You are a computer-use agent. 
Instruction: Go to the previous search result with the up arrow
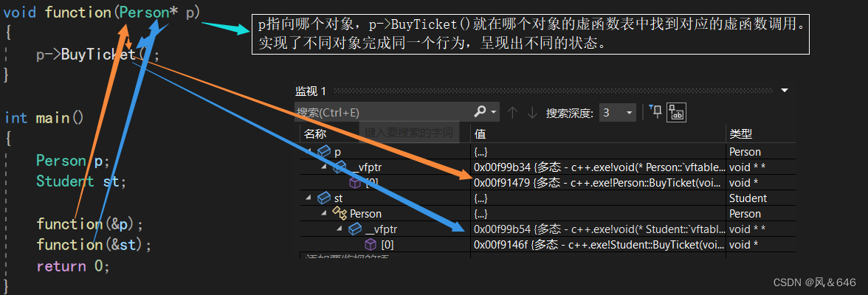[x=512, y=112]
